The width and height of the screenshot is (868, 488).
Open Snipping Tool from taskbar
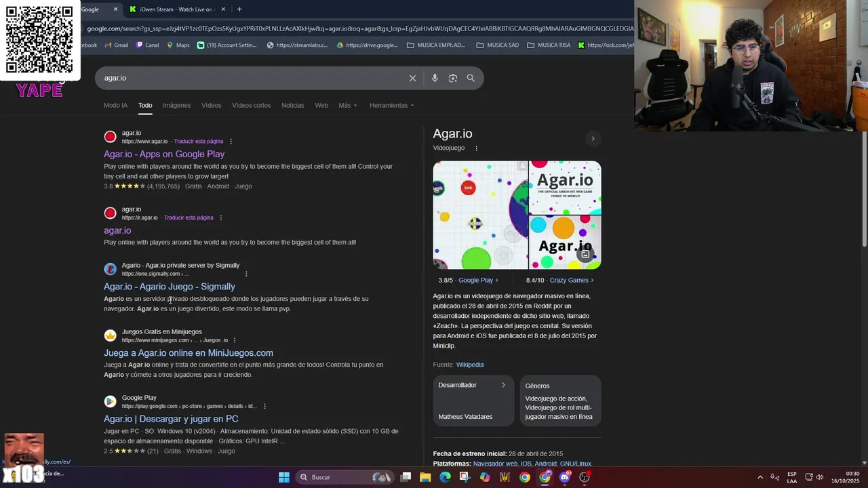point(465,477)
